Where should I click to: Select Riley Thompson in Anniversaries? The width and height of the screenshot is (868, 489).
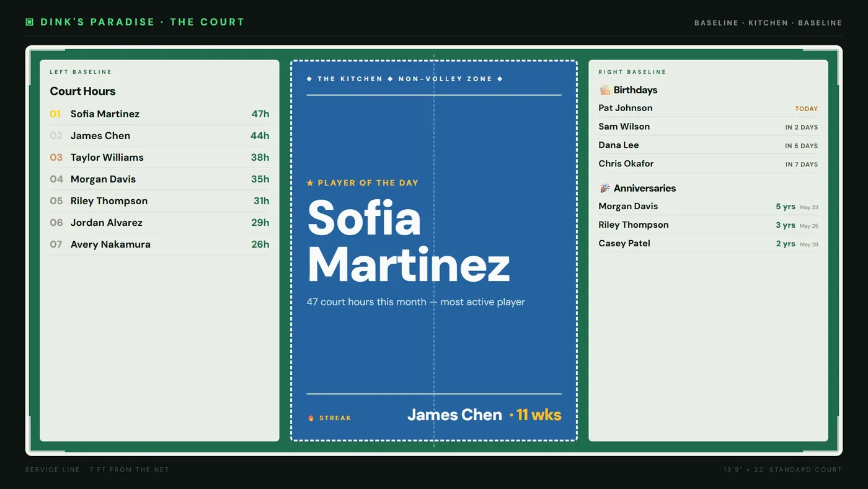coord(634,225)
